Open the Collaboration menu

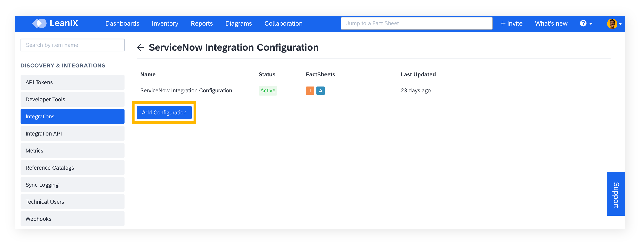point(283,23)
